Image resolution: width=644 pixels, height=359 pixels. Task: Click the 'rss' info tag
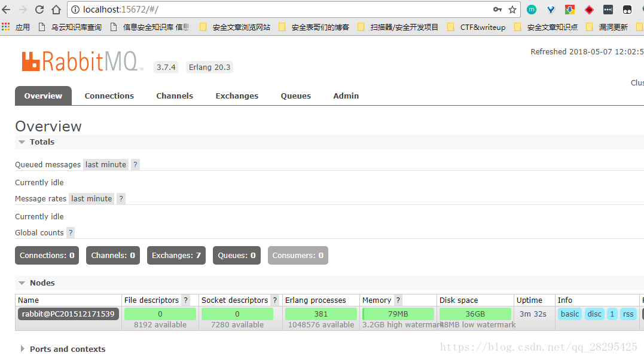[628, 314]
